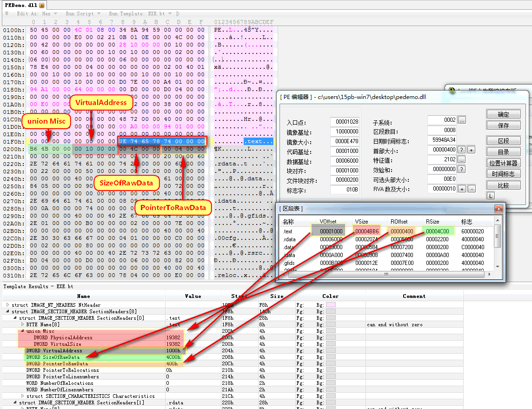Click the timestamp field 59948A34
The image size is (532, 409).
pyautogui.click(x=442, y=140)
